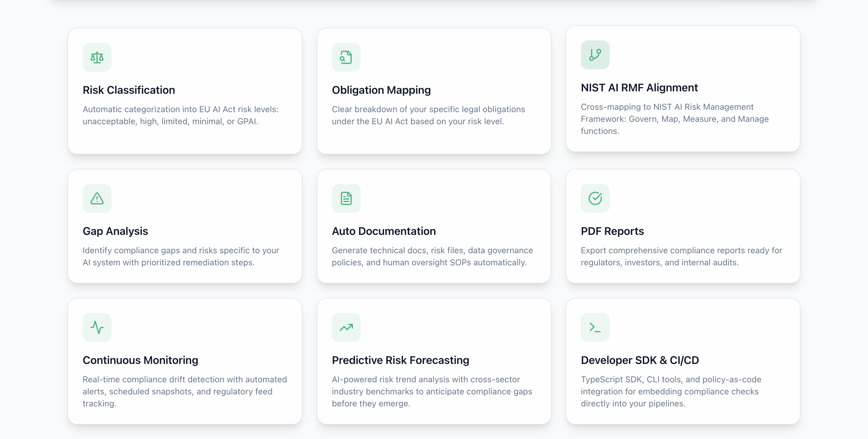Image resolution: width=868 pixels, height=439 pixels.
Task: Click the balance scales Risk Classification icon
Action: (97, 57)
